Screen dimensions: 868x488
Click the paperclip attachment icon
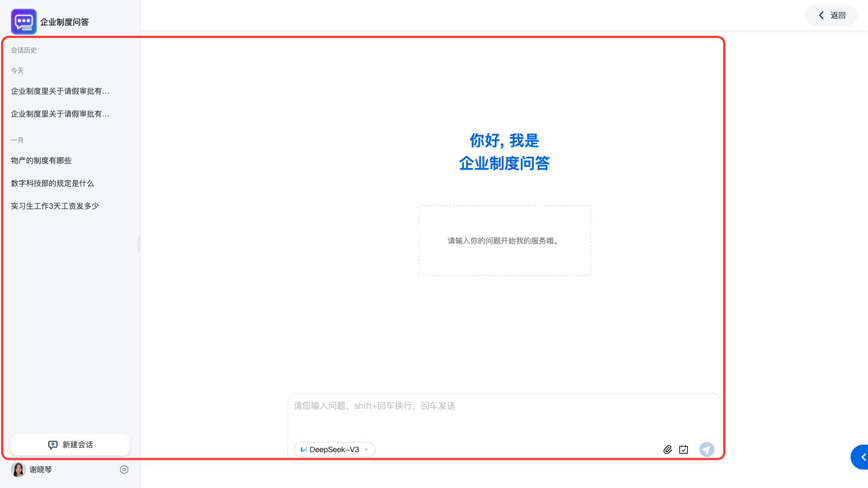(668, 450)
